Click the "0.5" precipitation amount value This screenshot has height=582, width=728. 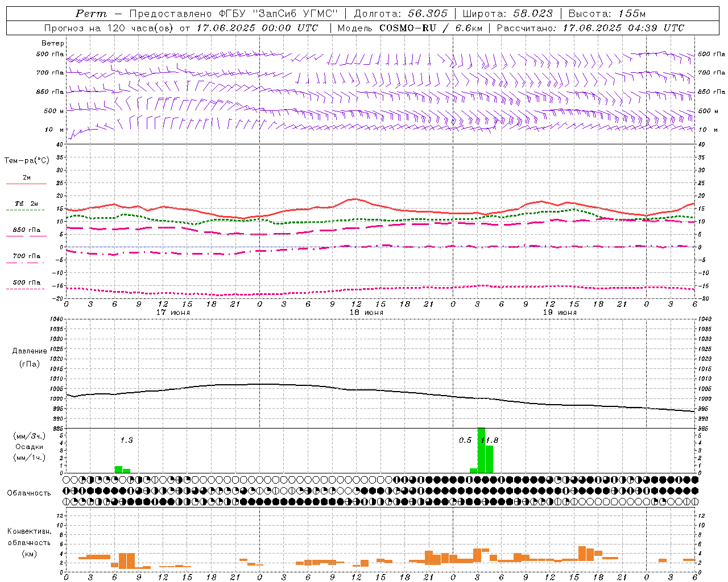[x=465, y=440]
